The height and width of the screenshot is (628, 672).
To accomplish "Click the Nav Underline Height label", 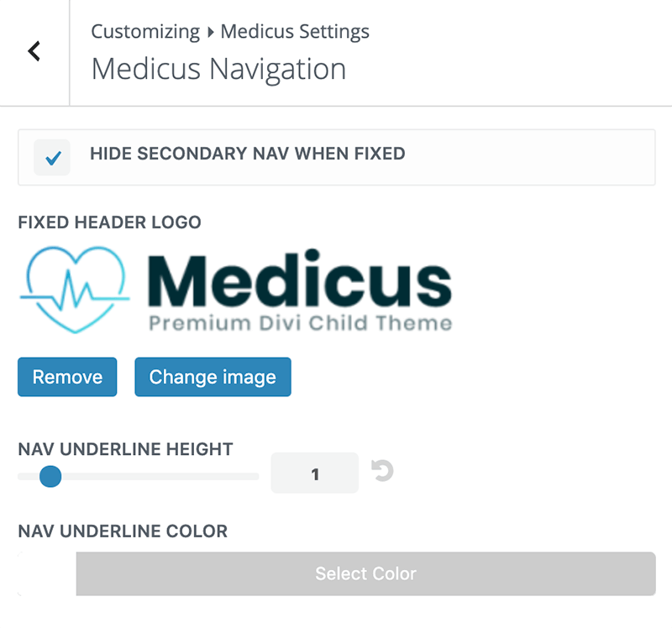I will 125,449.
